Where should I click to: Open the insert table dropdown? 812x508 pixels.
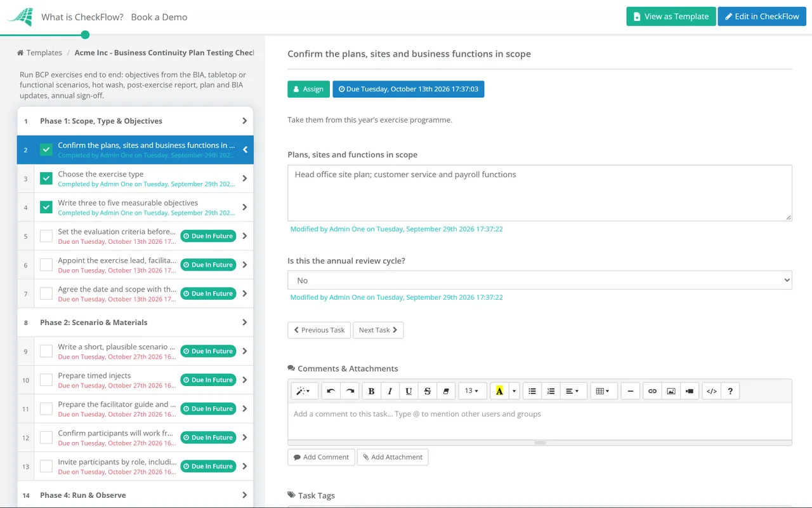click(x=603, y=391)
